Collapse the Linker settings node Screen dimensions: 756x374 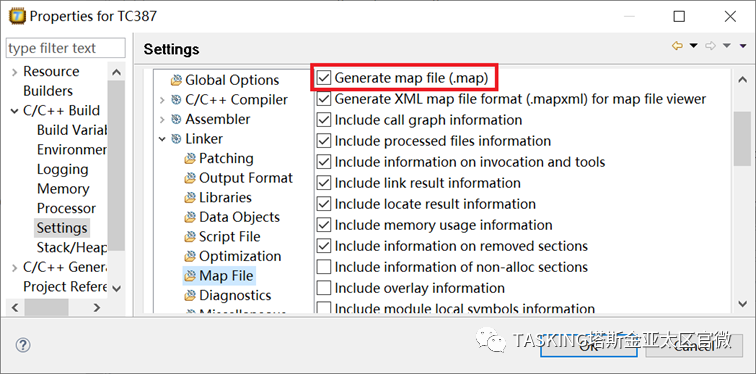162,139
